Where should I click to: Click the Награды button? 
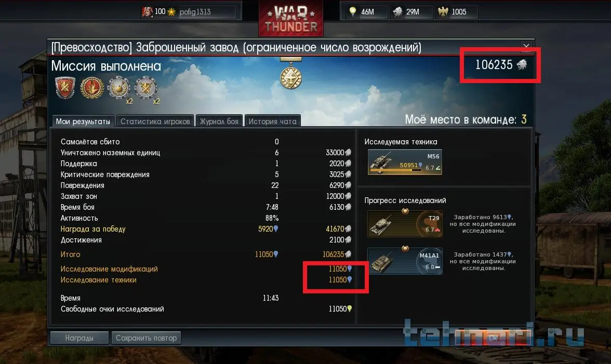[x=79, y=338]
